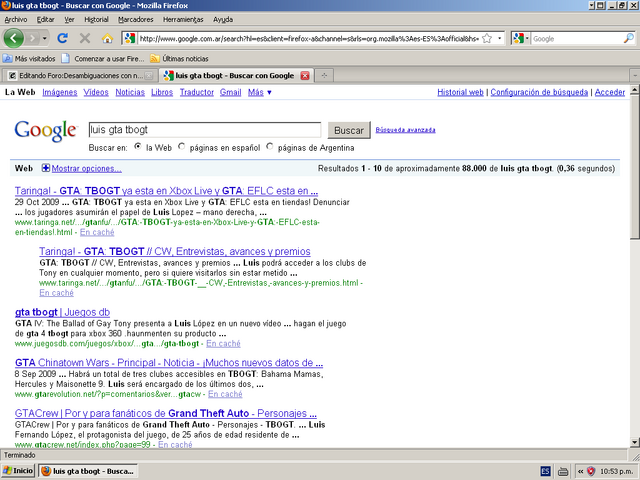Expand the Más dropdown in Google bar
Image resolution: width=640 pixels, height=480 pixels.
point(260,92)
